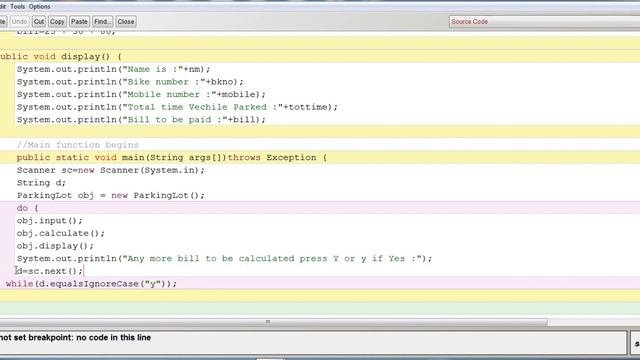Click the breakpoint status message at bottom
640x360 pixels.
(76, 338)
